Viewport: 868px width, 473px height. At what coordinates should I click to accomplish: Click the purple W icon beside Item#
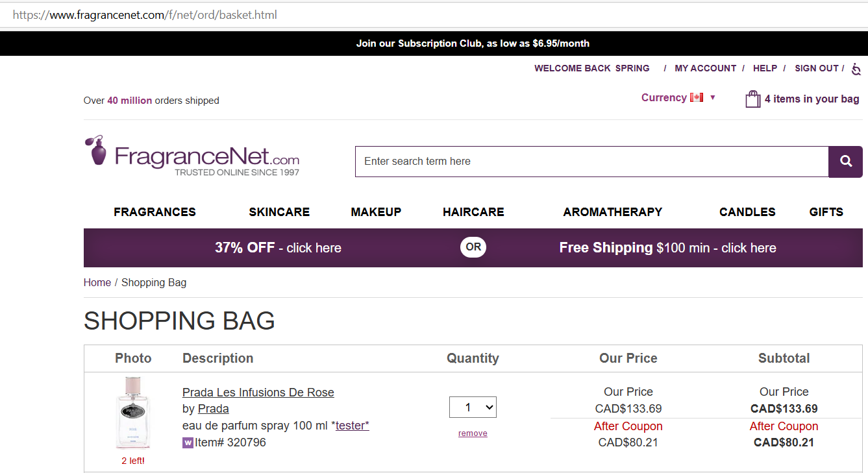[x=188, y=443]
